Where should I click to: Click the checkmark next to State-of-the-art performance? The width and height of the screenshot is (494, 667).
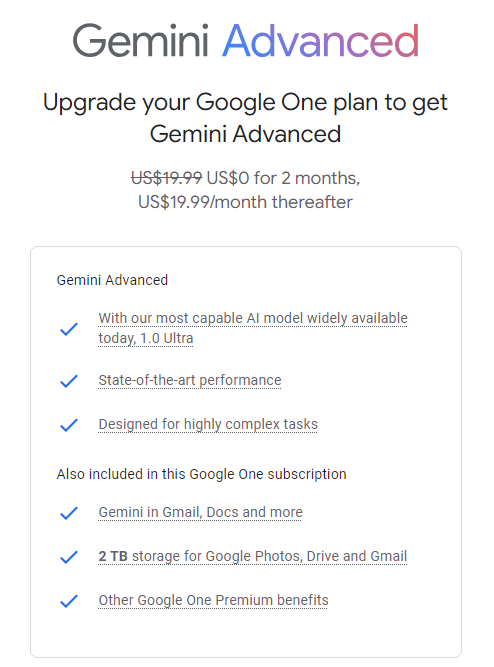pyautogui.click(x=69, y=381)
